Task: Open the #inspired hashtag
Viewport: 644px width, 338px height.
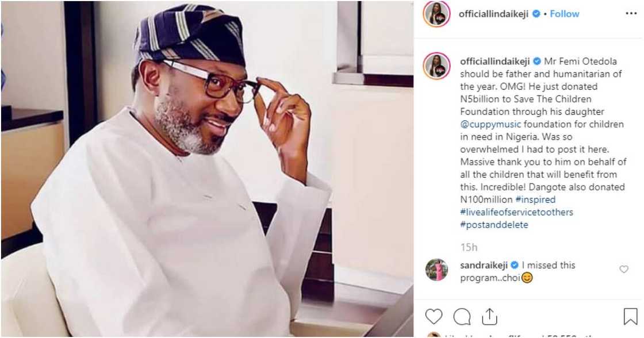Action: point(535,199)
